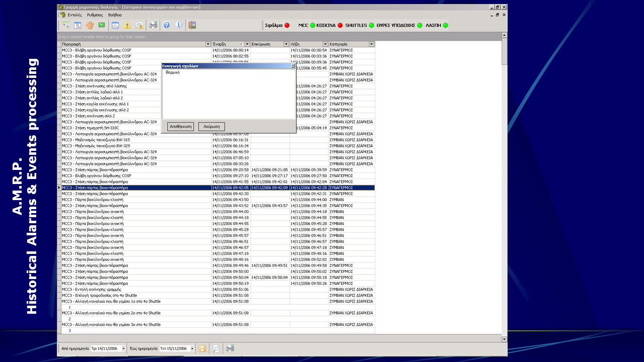Click the green MCC status indicator light
Image resolution: width=644 pixels, height=362 pixels.
pos(312,25)
